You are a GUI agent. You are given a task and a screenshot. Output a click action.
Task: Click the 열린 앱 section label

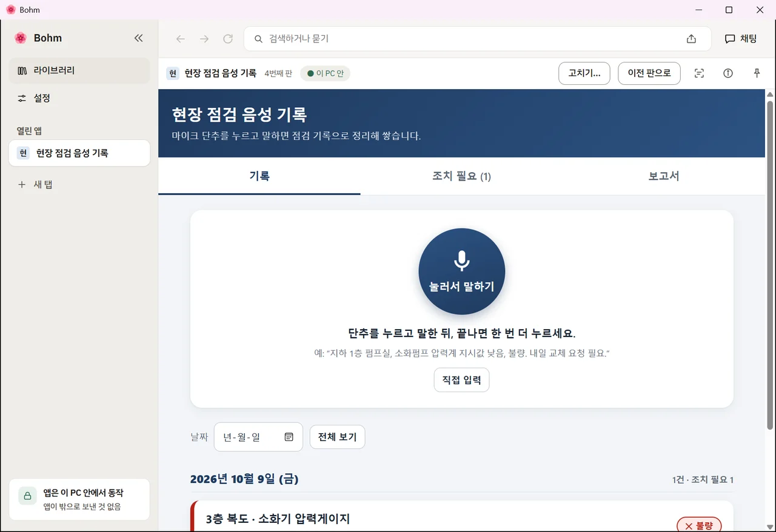click(29, 131)
